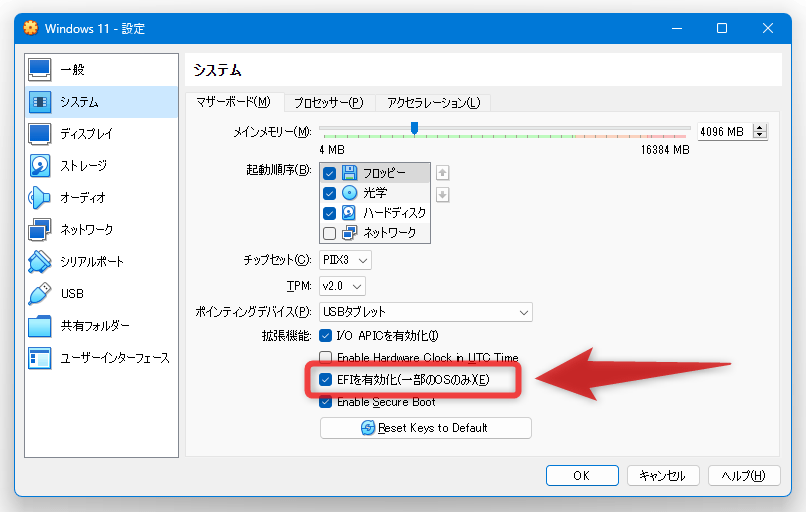Move boot item up with arrow button
The image size is (806, 512).
[443, 173]
